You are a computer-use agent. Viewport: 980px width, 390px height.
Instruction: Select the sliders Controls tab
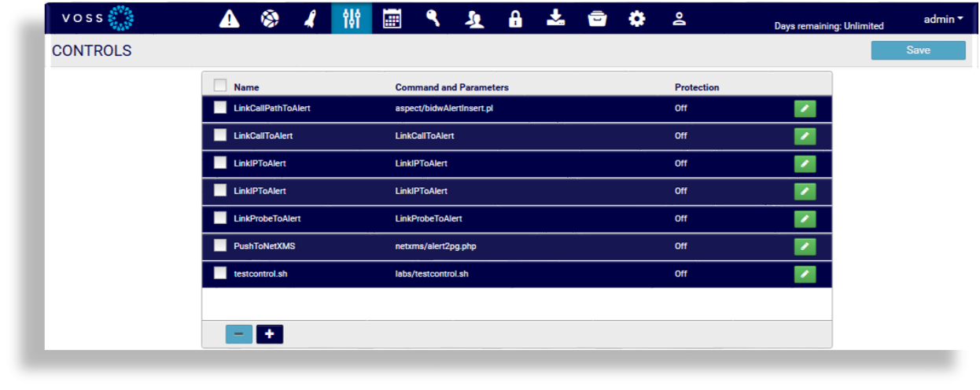pos(352,18)
